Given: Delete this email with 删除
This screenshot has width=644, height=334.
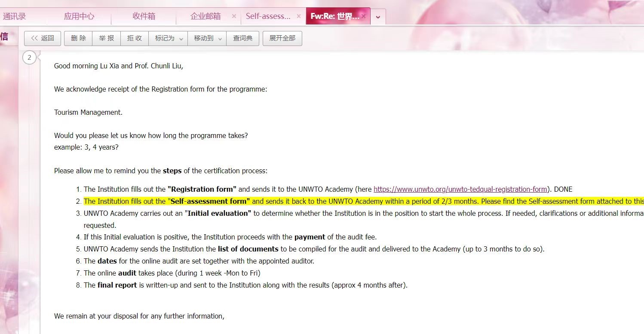Looking at the screenshot, I should [78, 38].
